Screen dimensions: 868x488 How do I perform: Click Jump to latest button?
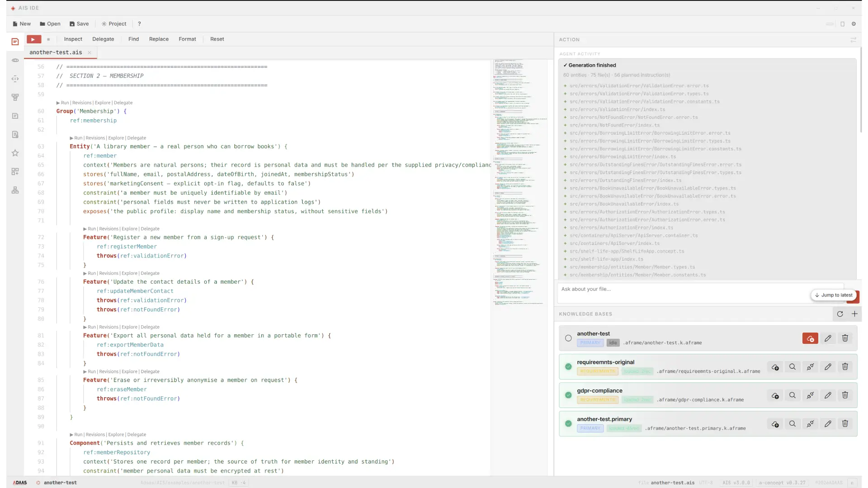[834, 295]
